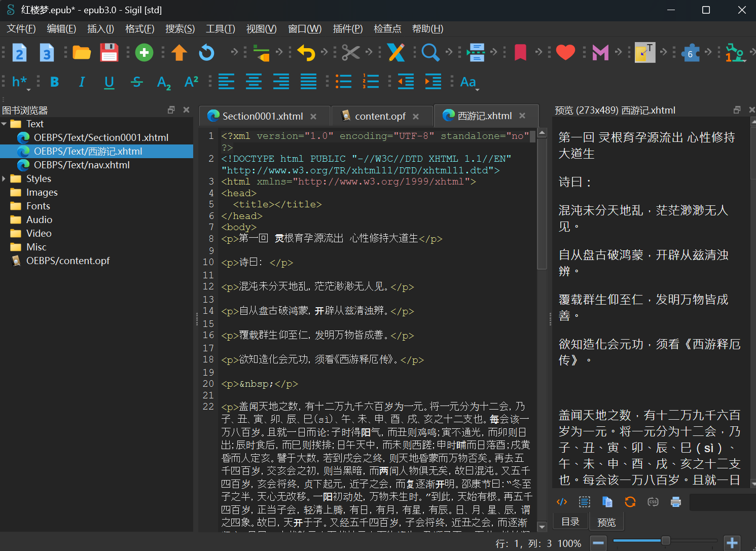Click the EPUB2 new file icon

point(19,52)
